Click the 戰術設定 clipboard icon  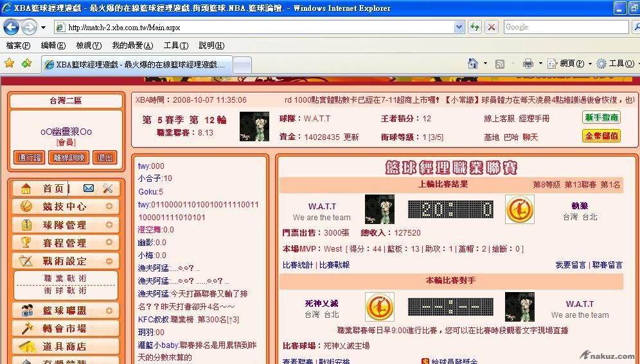(x=26, y=261)
